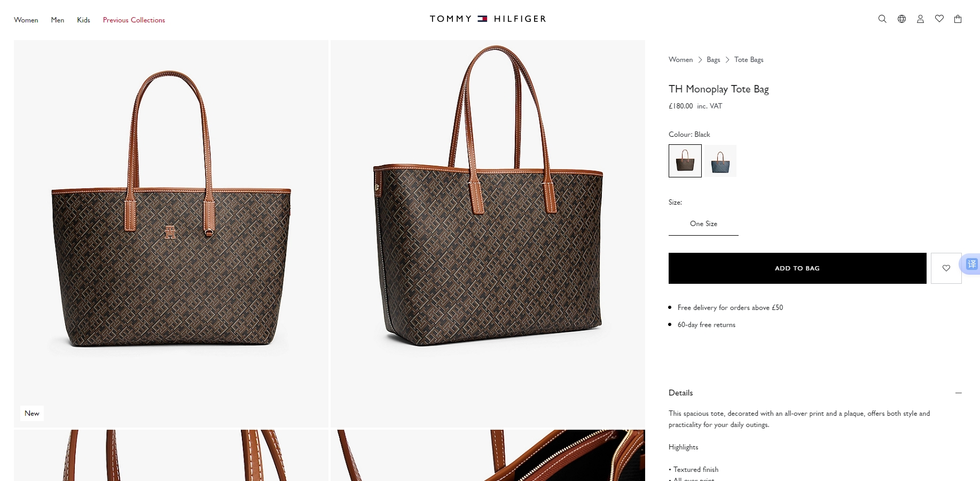Viewport: 980px width, 481px height.
Task: Select the One Size option
Action: pyautogui.click(x=703, y=224)
